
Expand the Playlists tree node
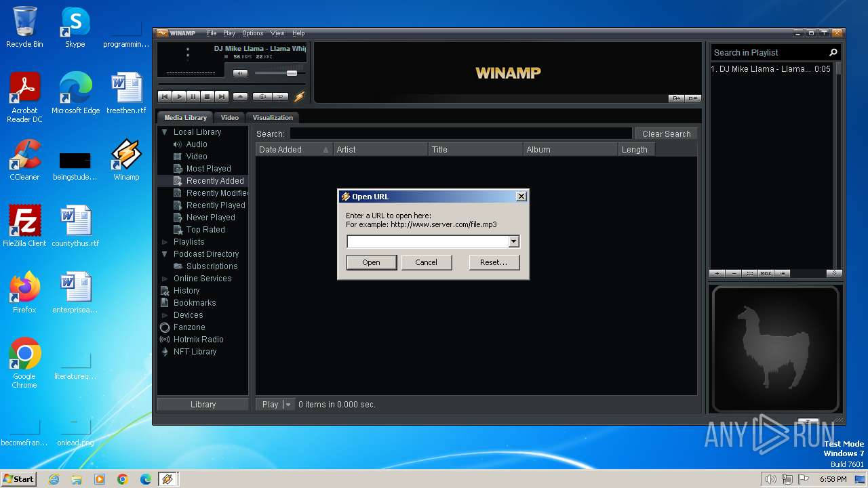click(164, 242)
